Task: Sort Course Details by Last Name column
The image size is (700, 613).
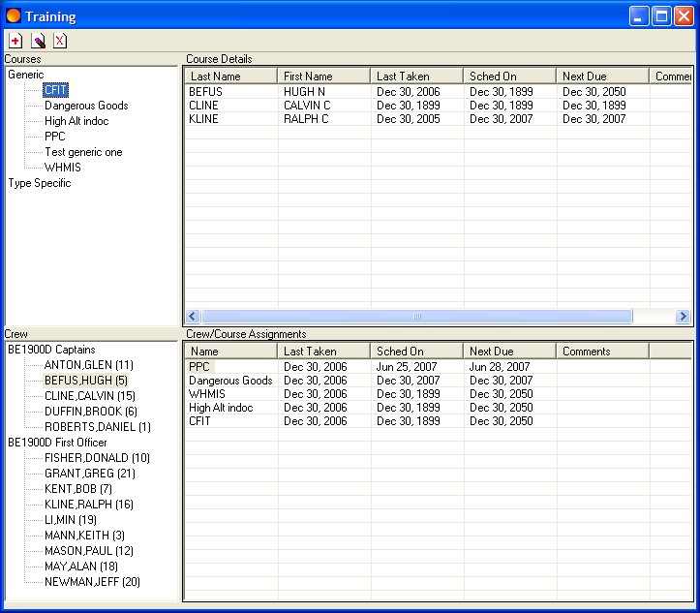Action: (x=230, y=77)
